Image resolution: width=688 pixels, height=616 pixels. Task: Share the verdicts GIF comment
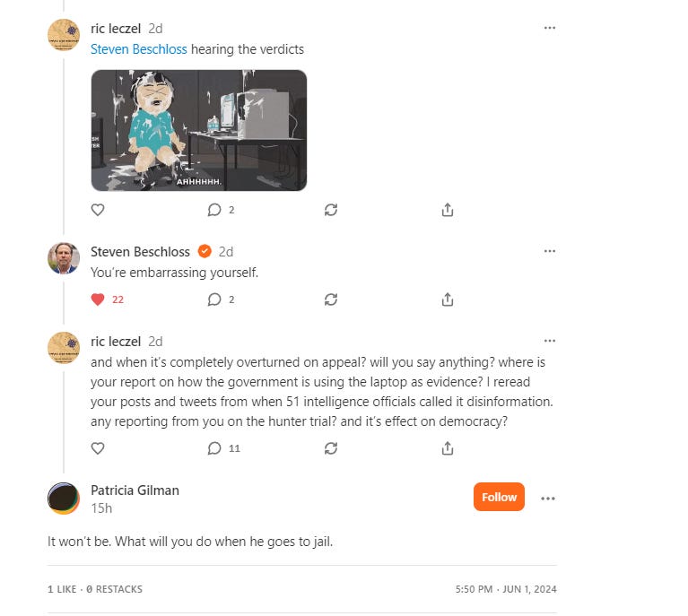point(447,210)
